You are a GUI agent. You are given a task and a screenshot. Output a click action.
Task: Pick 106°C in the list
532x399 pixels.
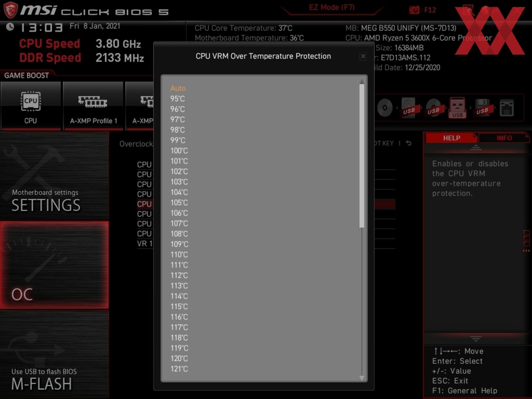point(179,213)
